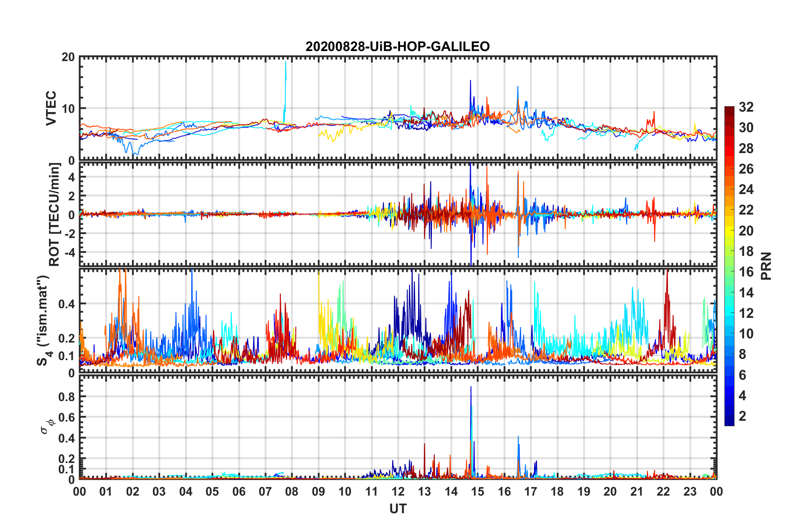Click ROT axis tick 4
796x532 pixels.
(72, 177)
